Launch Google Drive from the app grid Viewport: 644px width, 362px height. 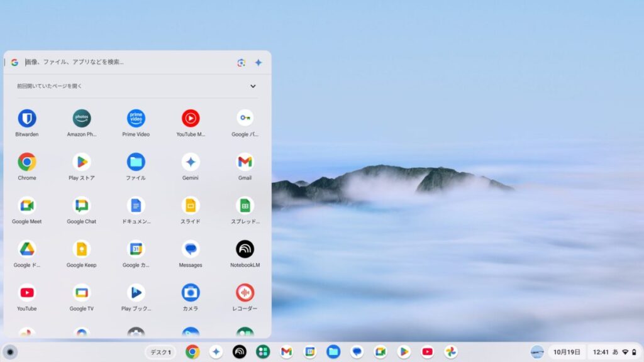pyautogui.click(x=26, y=250)
